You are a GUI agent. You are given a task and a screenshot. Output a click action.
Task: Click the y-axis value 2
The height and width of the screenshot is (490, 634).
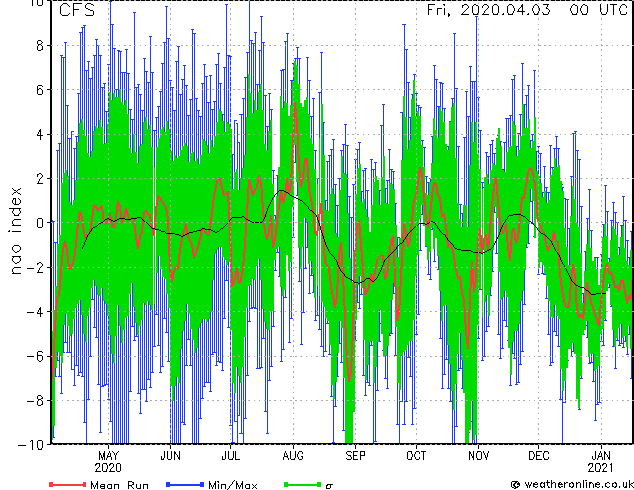pos(40,179)
